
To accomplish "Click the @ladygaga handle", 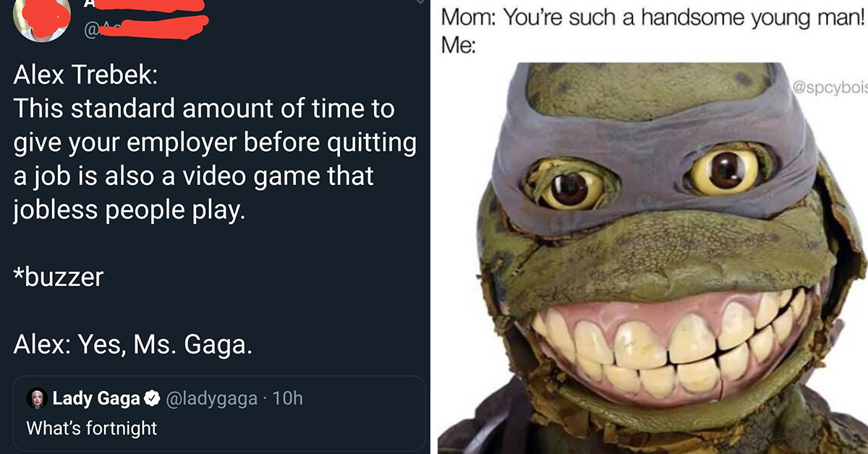I will [x=212, y=398].
